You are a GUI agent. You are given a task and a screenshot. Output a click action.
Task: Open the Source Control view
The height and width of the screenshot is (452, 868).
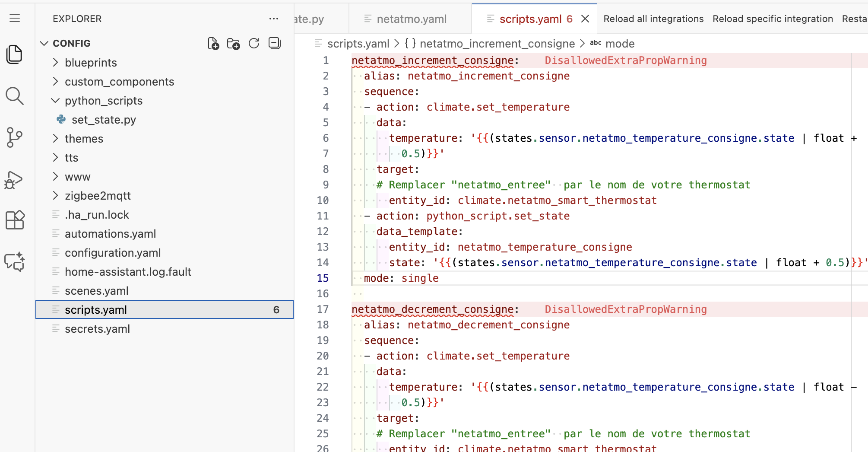click(15, 137)
